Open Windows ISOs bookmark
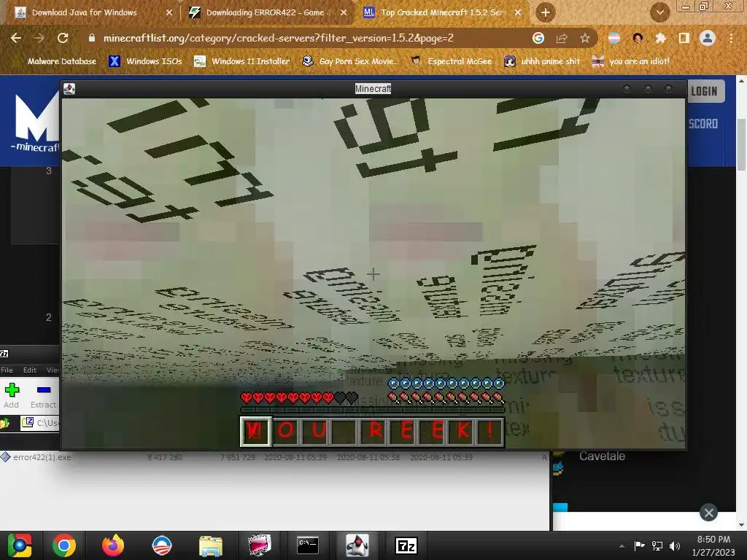The height and width of the screenshot is (560, 747). tap(145, 61)
